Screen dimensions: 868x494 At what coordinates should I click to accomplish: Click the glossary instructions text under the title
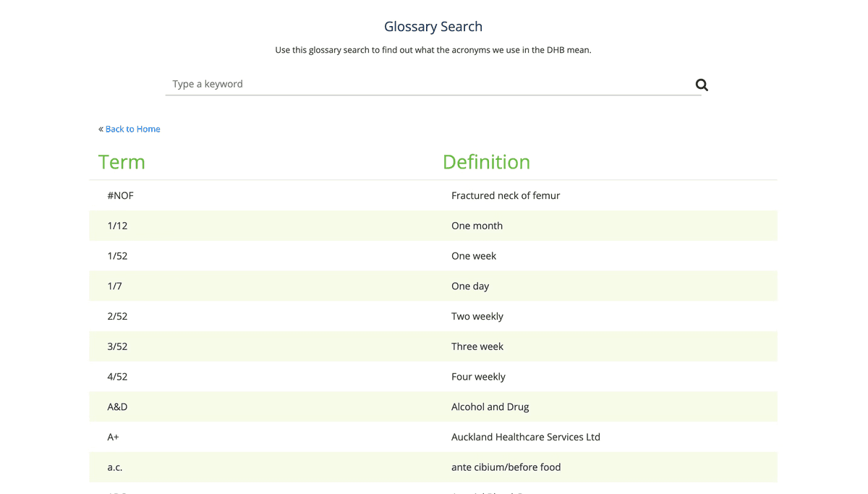click(x=433, y=49)
